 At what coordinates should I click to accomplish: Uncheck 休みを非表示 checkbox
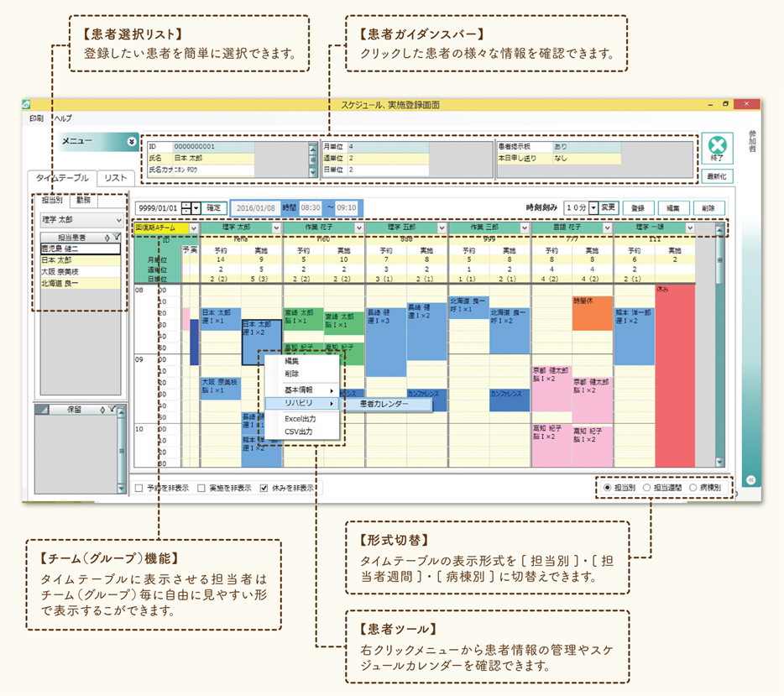(264, 488)
